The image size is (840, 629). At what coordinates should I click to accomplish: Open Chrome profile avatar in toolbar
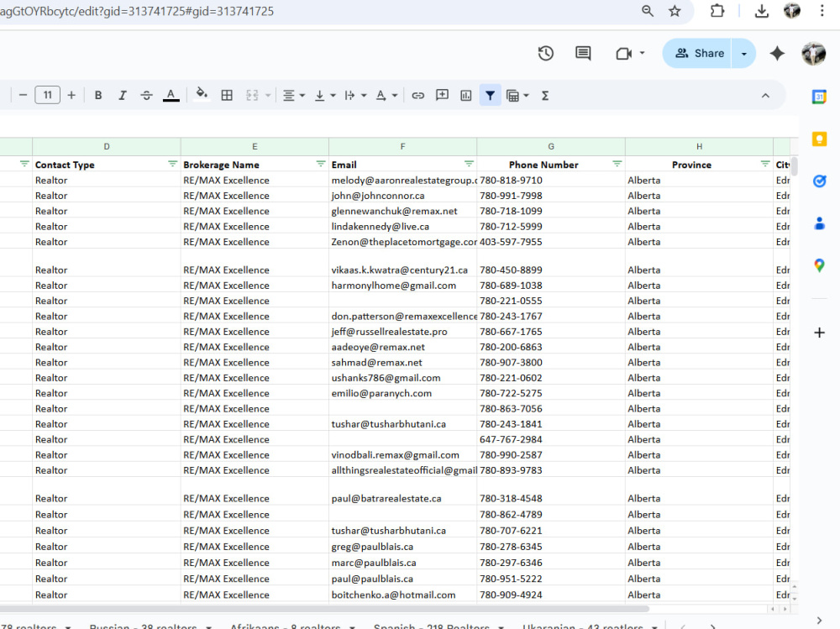coord(792,11)
